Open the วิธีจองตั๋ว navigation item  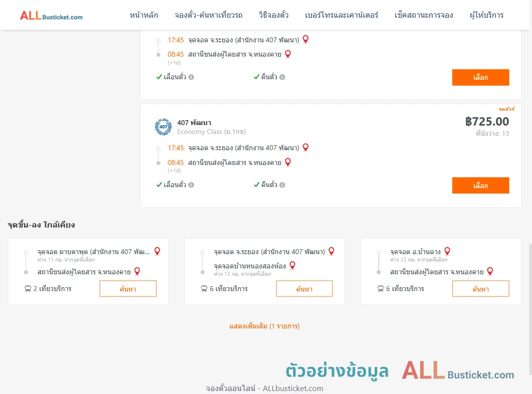[273, 15]
